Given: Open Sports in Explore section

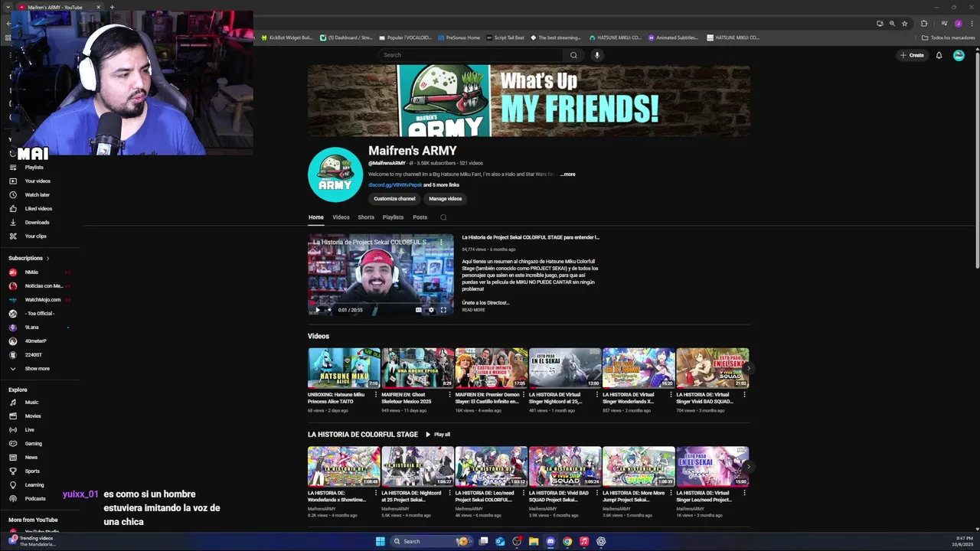Looking at the screenshot, I should tap(31, 471).
